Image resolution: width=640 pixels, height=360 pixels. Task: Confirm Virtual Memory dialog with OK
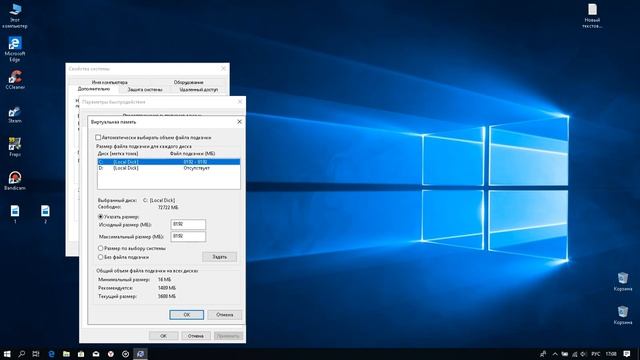187,315
